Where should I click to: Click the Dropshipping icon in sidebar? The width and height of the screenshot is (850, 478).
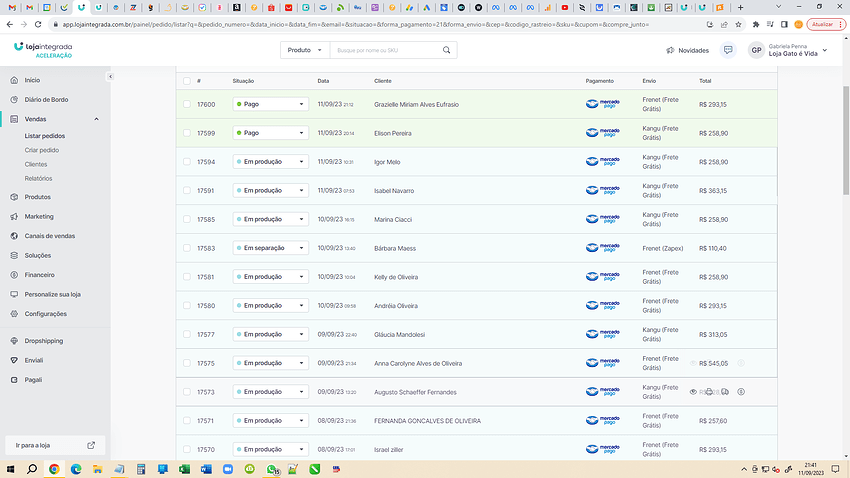click(x=14, y=341)
